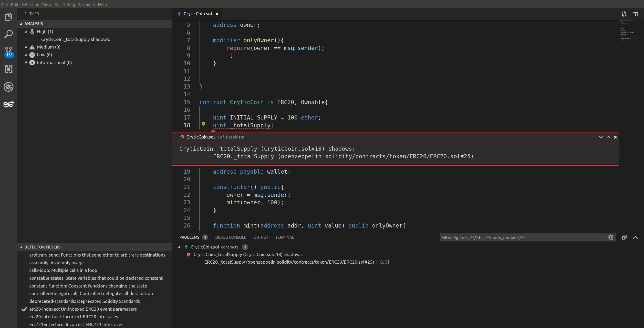This screenshot has height=328, width=644.
Task: Open the Extensions view icon
Action: pyautogui.click(x=9, y=69)
